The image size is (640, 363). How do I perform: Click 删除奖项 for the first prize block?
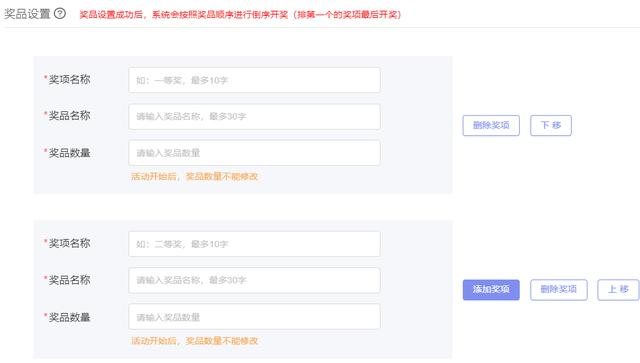pos(491,125)
